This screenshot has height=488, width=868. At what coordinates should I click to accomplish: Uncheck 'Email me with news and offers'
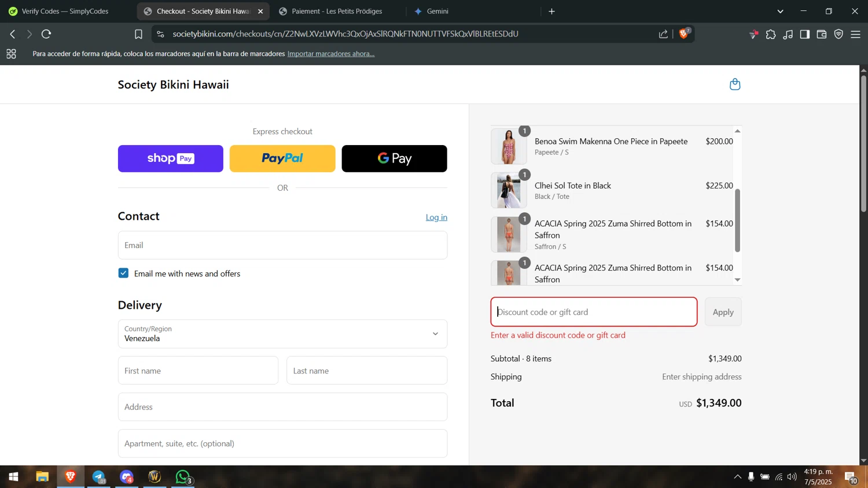point(123,273)
